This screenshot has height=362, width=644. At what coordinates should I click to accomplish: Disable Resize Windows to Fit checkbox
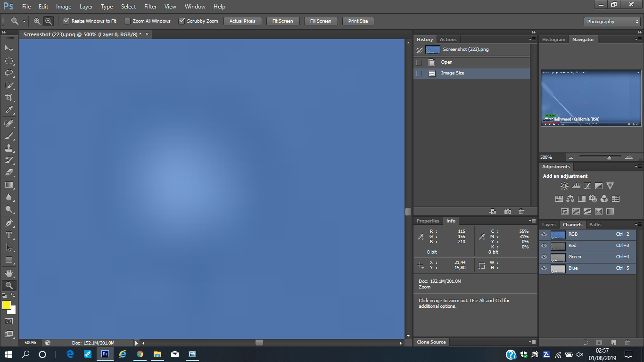(x=66, y=21)
